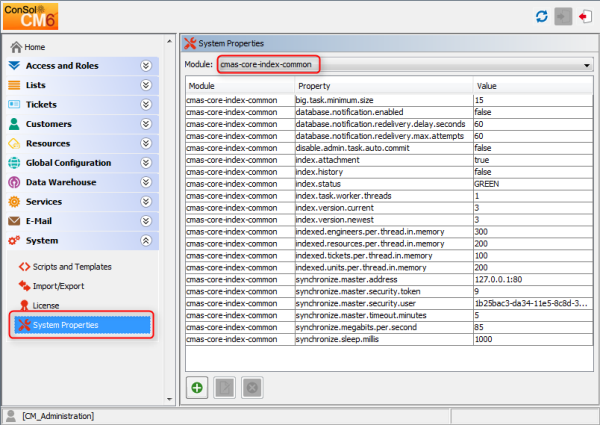Click the Scripts and Templates code icon
This screenshot has height=425, width=600.
(x=24, y=267)
